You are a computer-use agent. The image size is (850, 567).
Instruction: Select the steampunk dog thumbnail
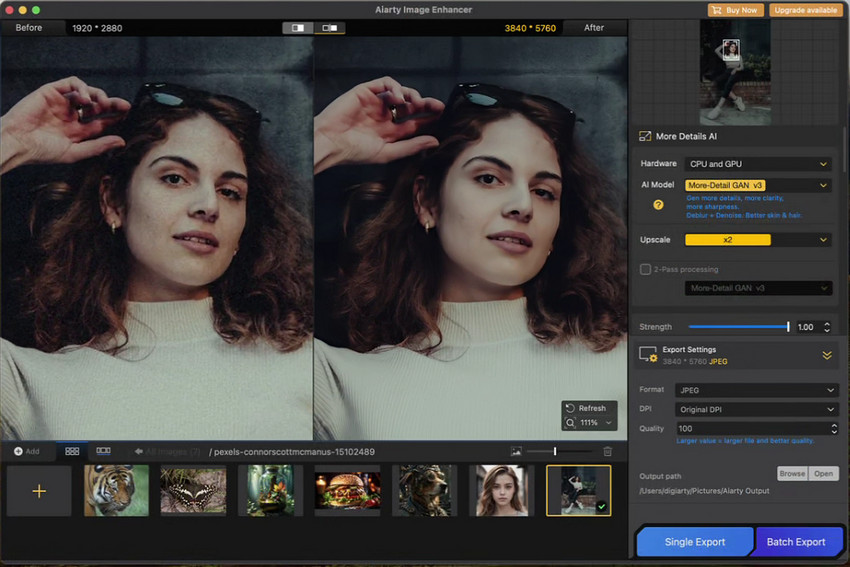[x=424, y=491]
